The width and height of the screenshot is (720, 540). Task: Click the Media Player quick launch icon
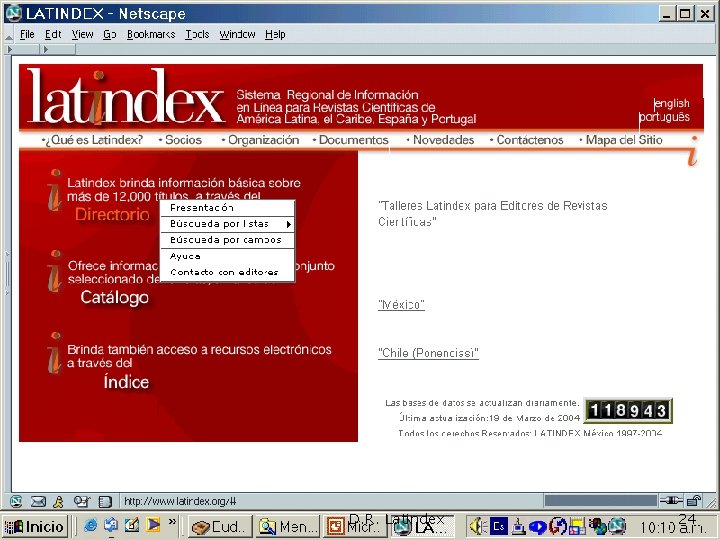tap(153, 525)
